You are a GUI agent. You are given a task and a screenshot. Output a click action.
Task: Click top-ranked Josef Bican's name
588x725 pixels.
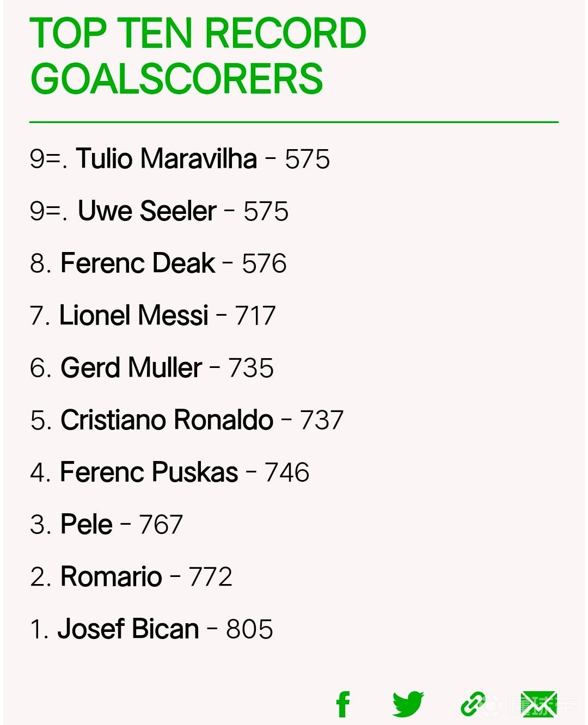pyautogui.click(x=128, y=629)
